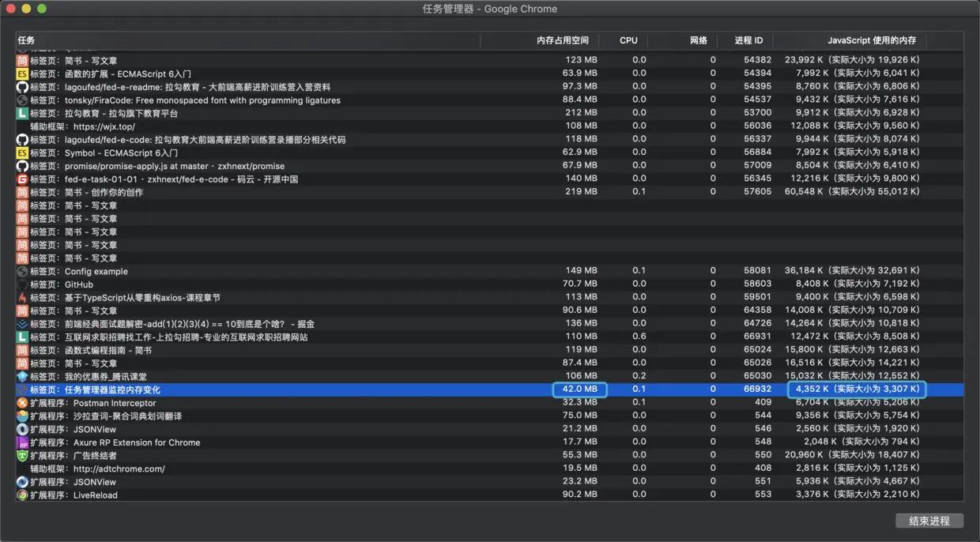Click the 0.6 CPU value
980x542 pixels.
pos(639,337)
